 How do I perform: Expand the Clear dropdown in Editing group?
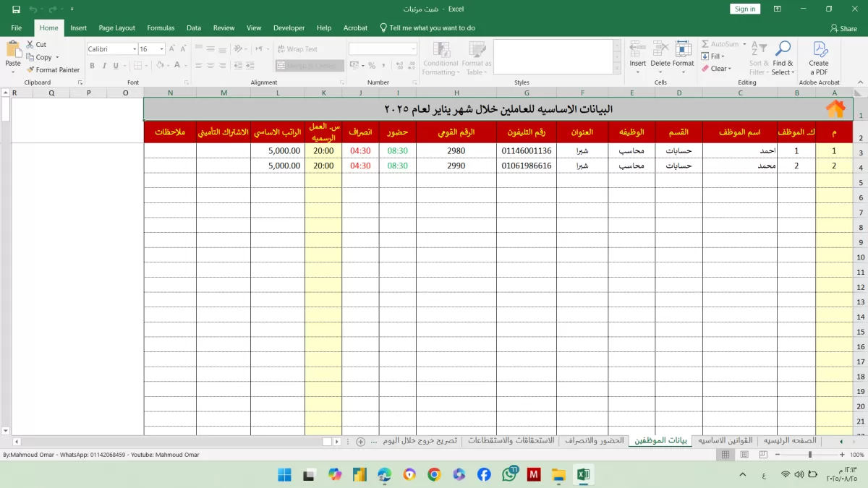click(x=730, y=69)
